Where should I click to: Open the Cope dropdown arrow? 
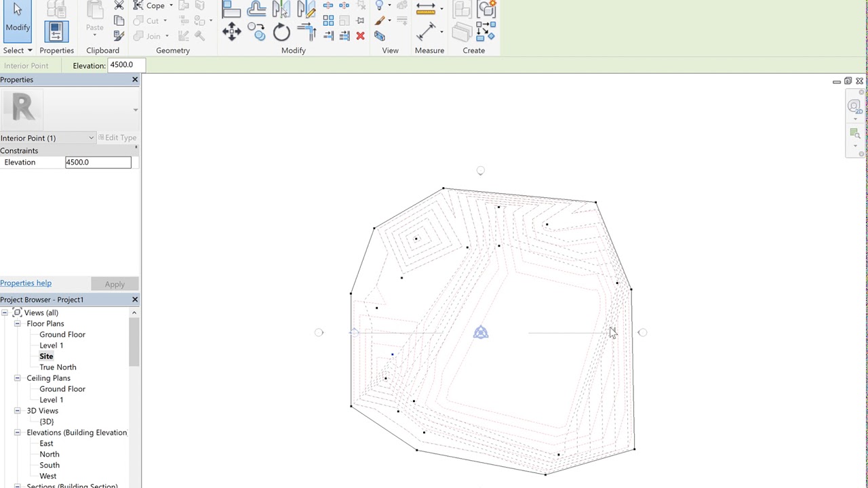click(171, 5)
